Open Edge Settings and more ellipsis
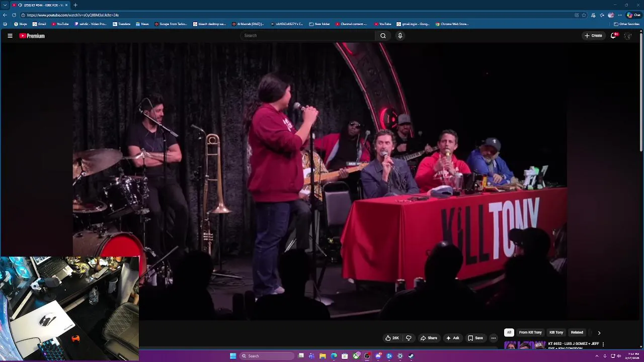Viewport: 644px width, 362px height. click(620, 15)
